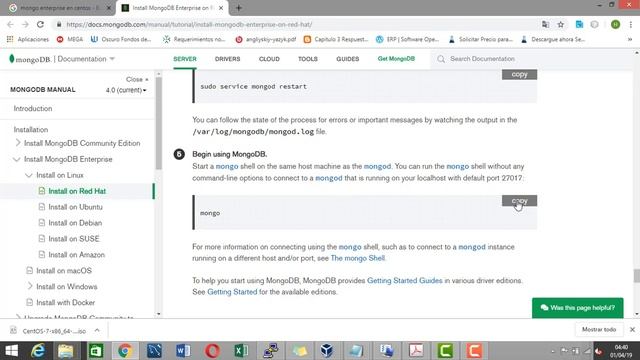Expand Install MongoDB Community Edition
The image size is (640, 360).
18,143
